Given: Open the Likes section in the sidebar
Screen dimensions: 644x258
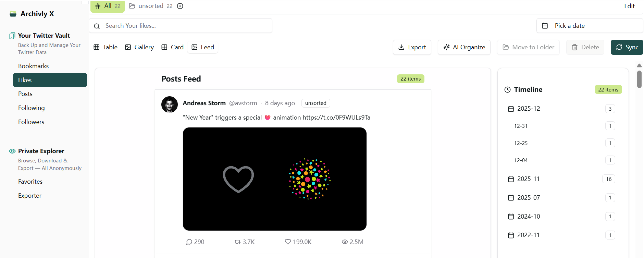Looking at the screenshot, I should point(25,80).
